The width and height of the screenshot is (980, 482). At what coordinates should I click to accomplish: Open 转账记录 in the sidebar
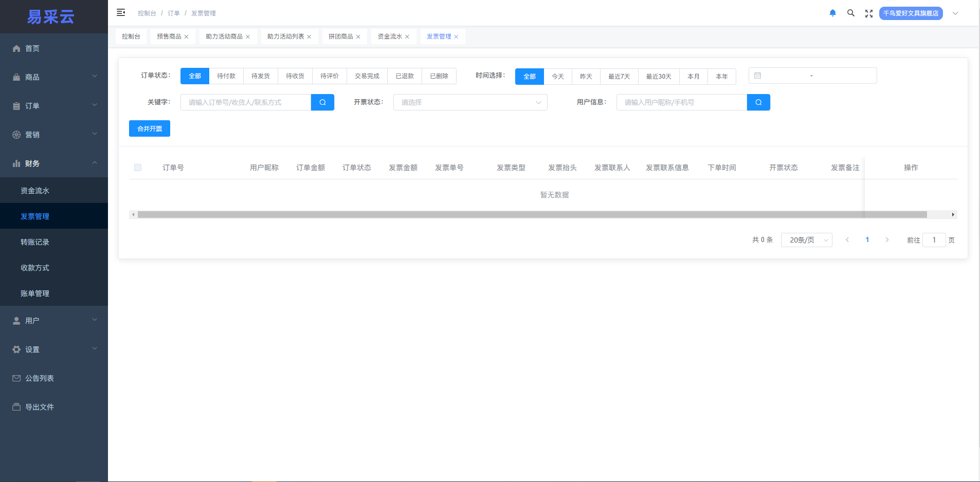tap(35, 242)
